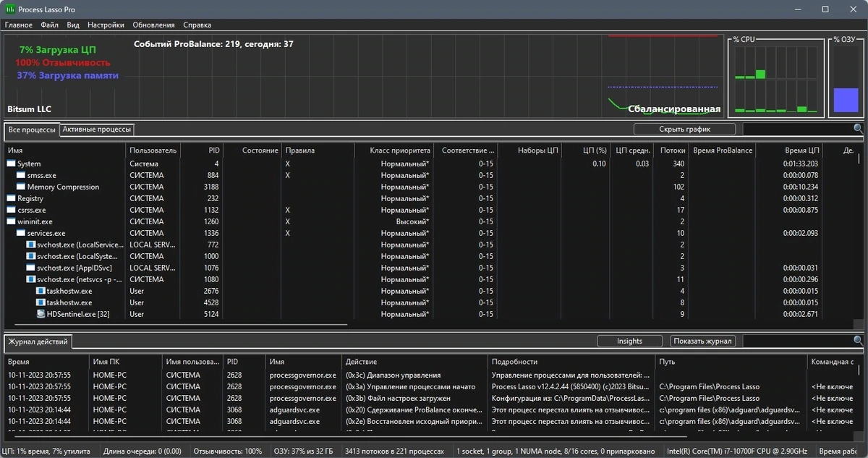The height and width of the screenshot is (458, 868).
Task: Click the csrss.exe process icon
Action: click(11, 210)
